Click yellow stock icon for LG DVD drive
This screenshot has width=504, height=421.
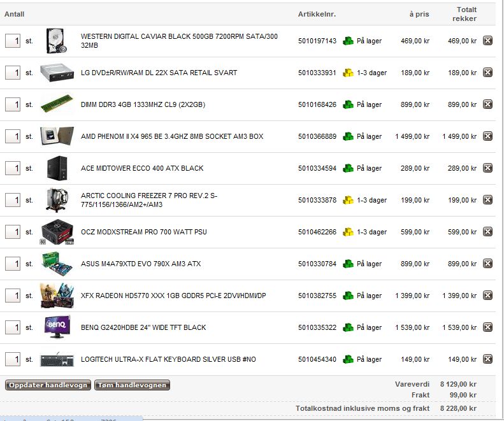point(348,73)
